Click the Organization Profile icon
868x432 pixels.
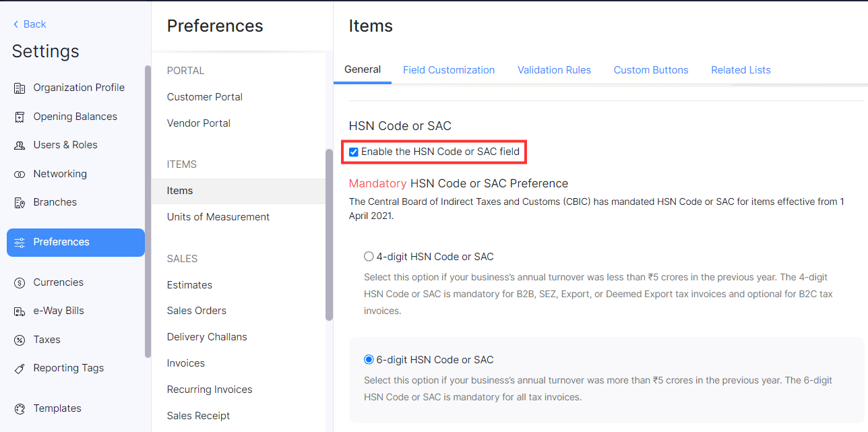coord(21,87)
